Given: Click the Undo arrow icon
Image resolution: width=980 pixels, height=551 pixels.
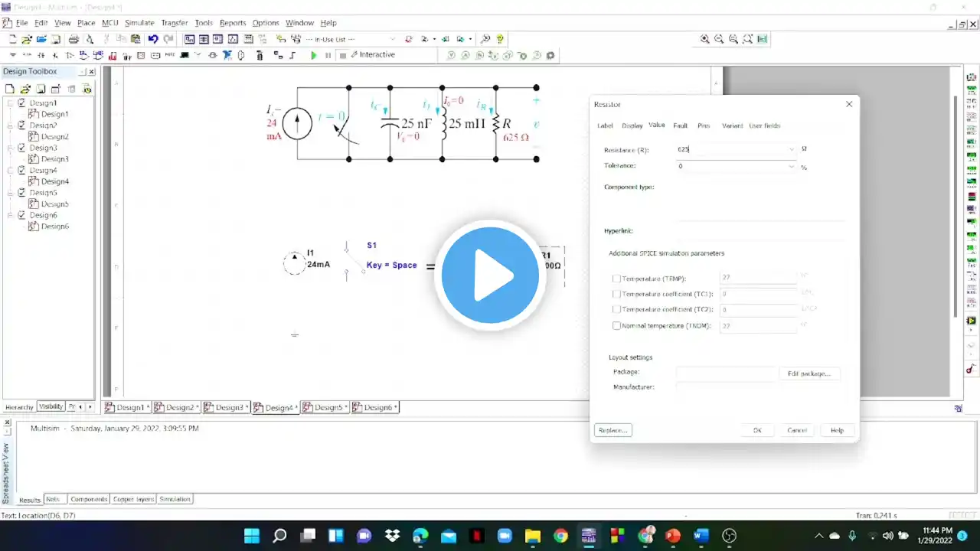Looking at the screenshot, I should click(x=153, y=39).
